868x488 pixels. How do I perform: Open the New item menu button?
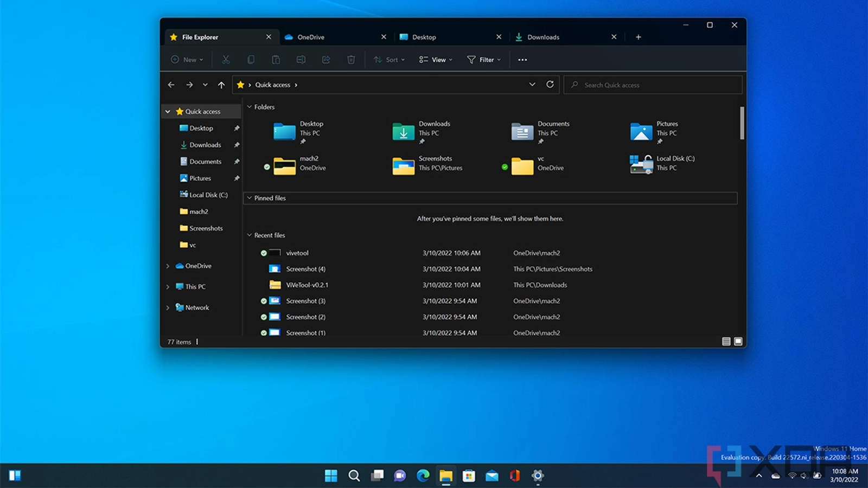point(187,60)
